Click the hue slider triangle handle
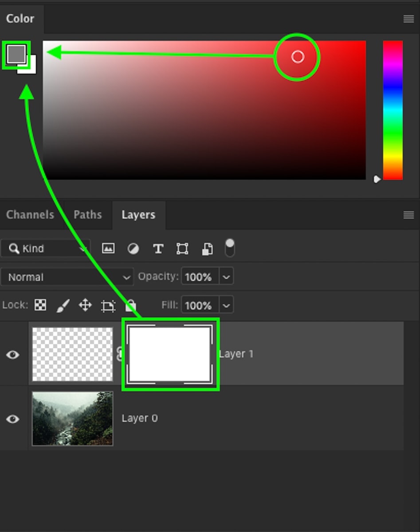 click(377, 179)
